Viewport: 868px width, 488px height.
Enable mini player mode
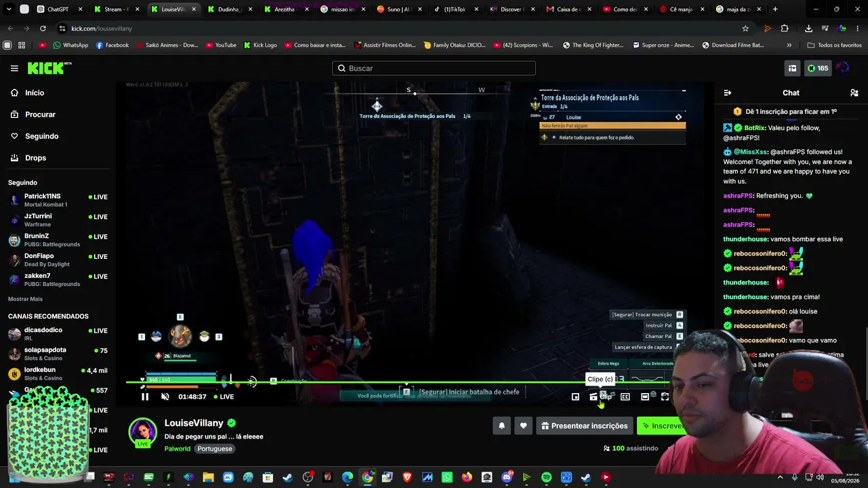[x=575, y=396]
